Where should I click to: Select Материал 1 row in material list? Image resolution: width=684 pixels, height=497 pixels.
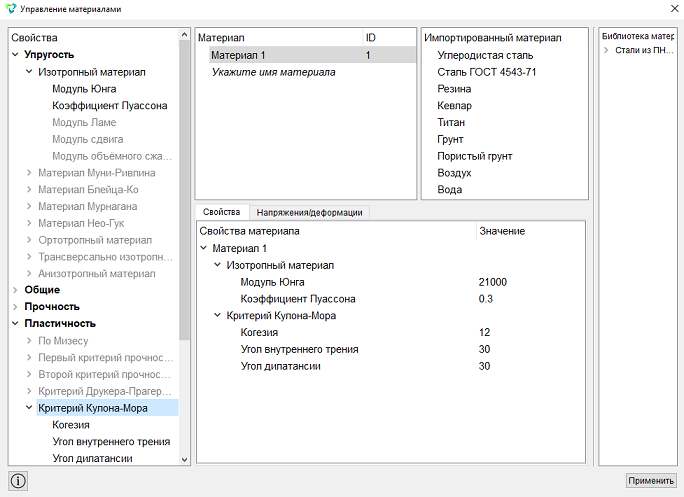(x=312, y=55)
